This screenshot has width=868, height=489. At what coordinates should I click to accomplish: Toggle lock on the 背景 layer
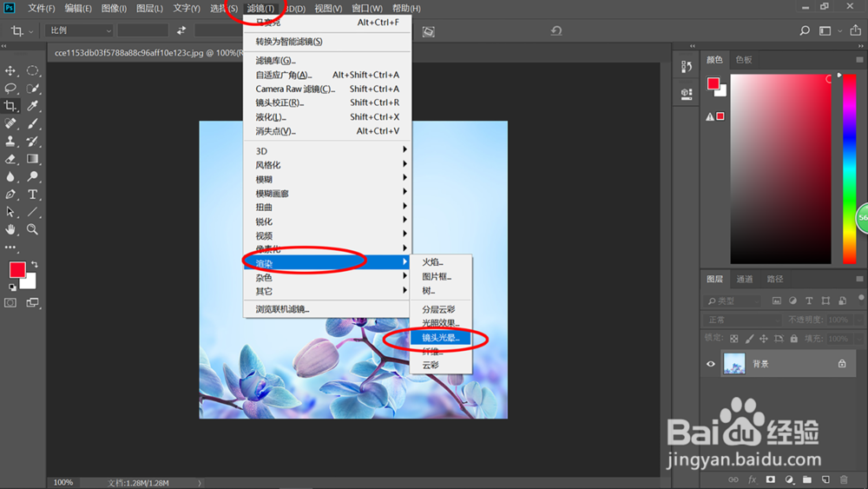[x=842, y=364]
